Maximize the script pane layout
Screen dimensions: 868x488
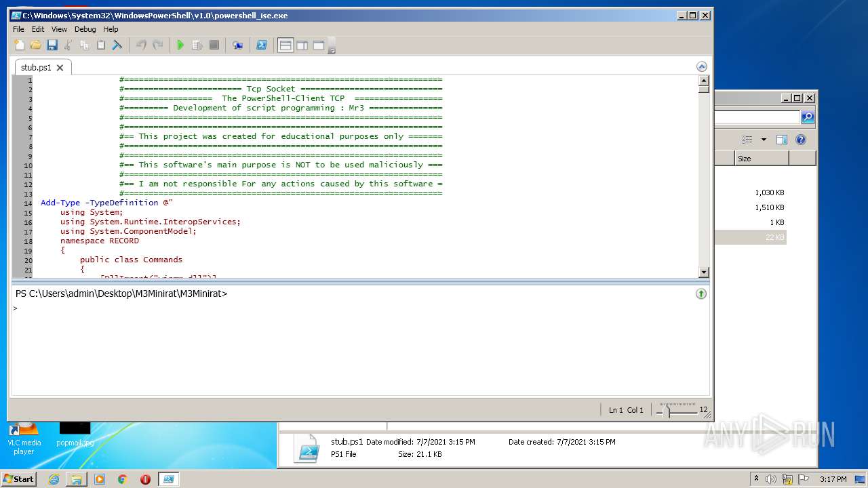click(318, 45)
